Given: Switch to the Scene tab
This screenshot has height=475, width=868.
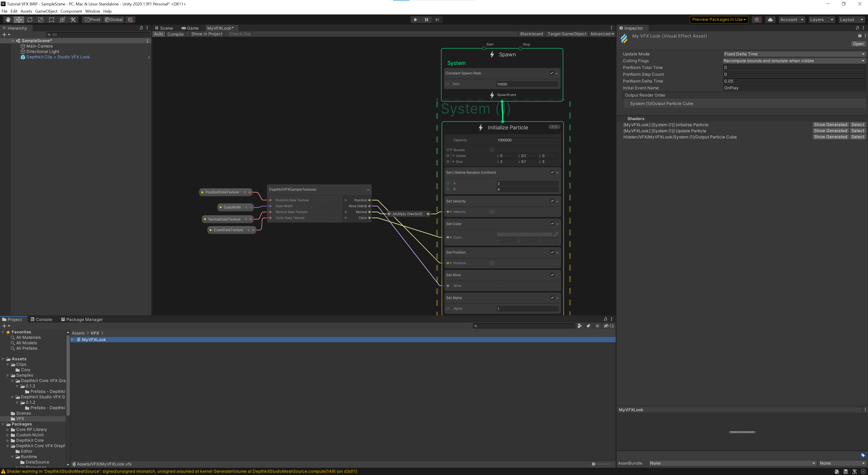Looking at the screenshot, I should tap(164, 28).
